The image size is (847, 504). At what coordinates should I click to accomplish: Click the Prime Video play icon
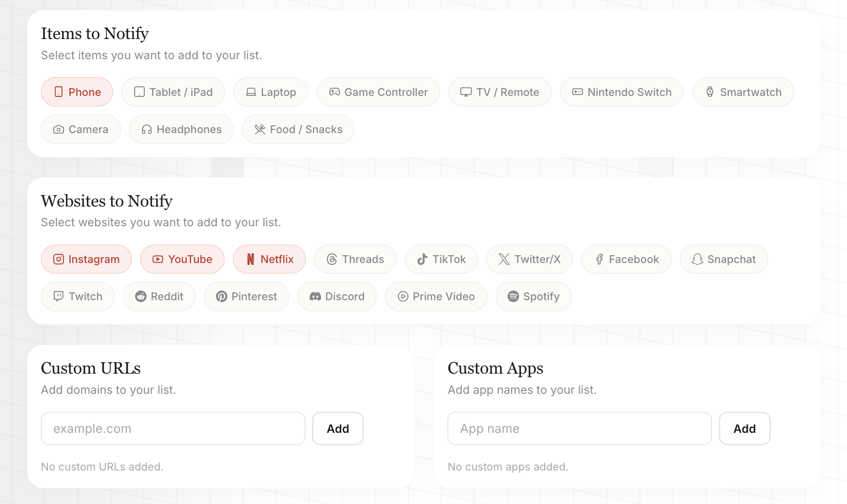403,297
